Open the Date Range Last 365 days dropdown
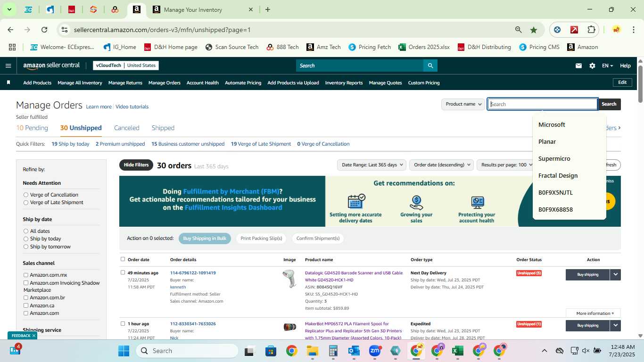644x362 pixels. coord(372,165)
